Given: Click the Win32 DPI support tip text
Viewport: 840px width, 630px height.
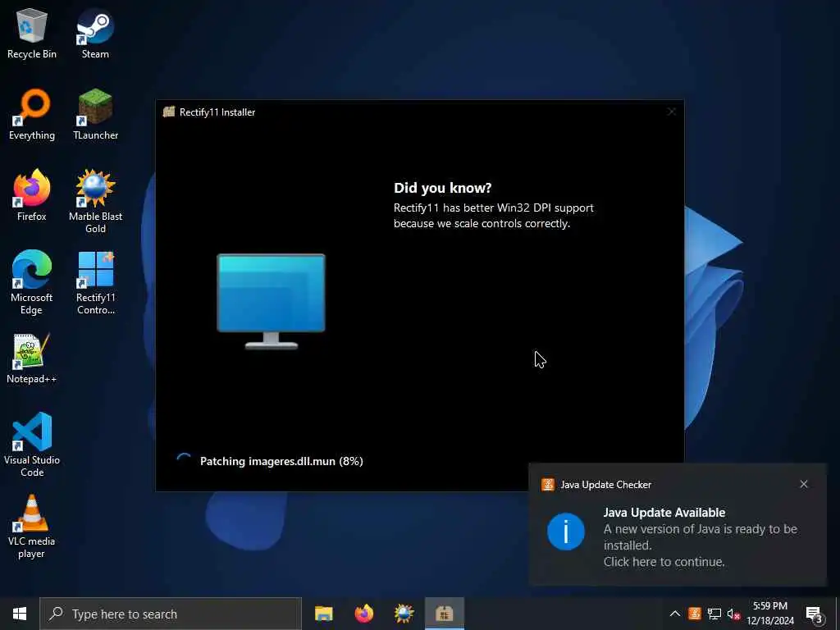Looking at the screenshot, I should pos(493,216).
